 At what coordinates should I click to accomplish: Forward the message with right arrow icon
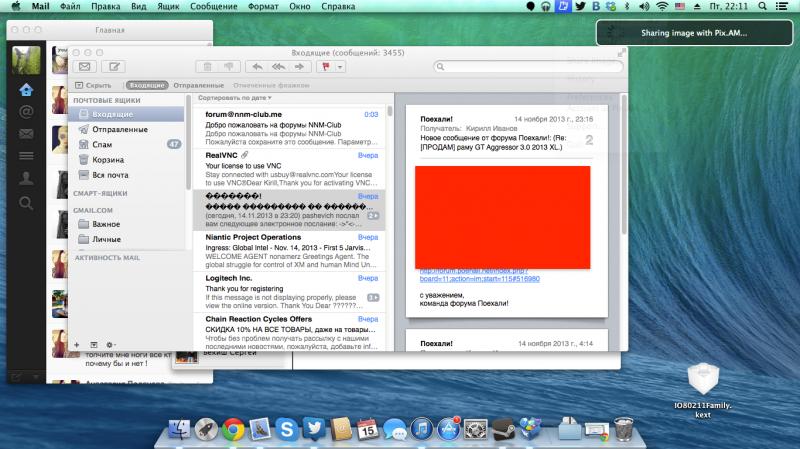(299, 67)
